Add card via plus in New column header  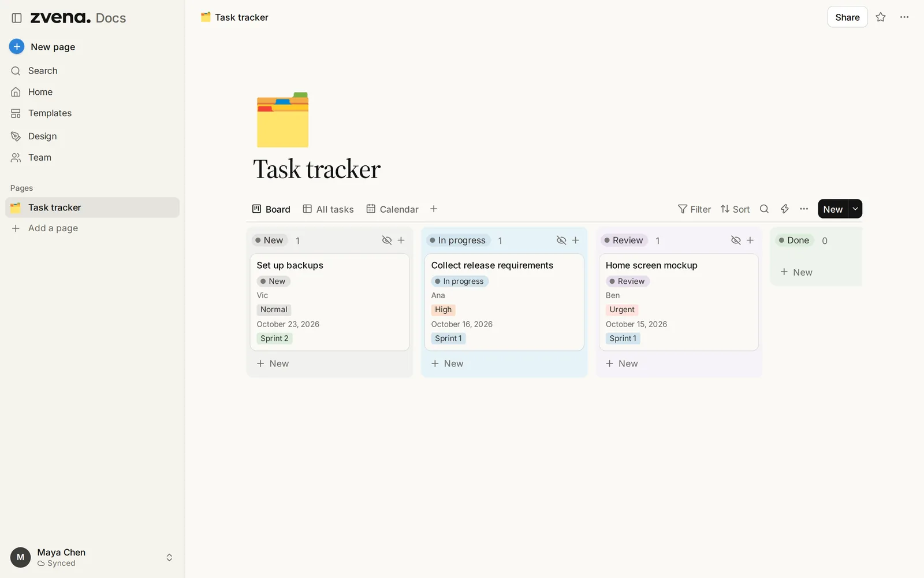point(401,240)
